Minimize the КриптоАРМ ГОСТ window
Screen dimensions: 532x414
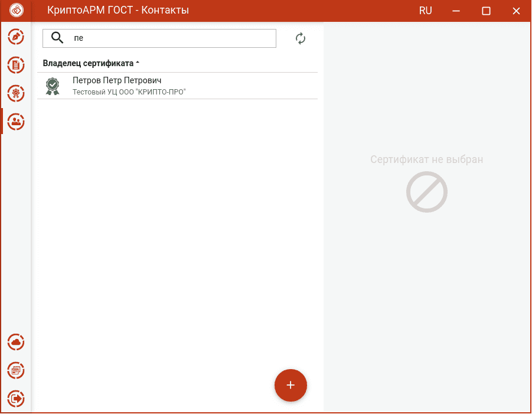click(456, 11)
